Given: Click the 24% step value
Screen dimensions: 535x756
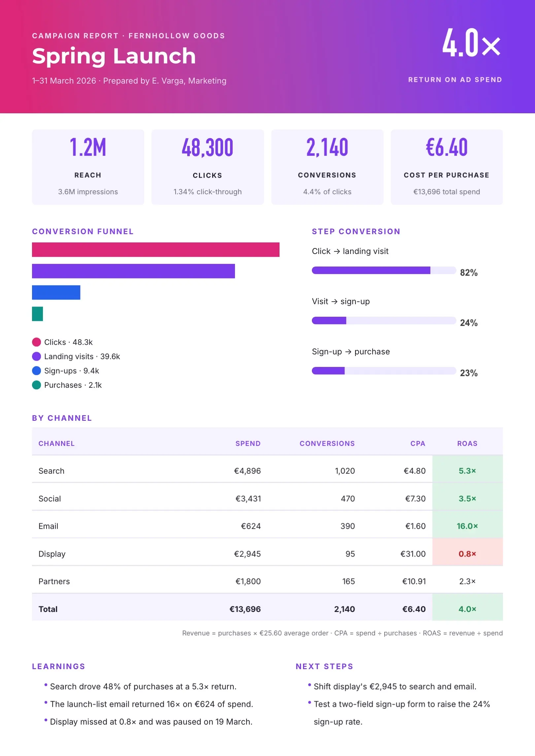Looking at the screenshot, I should [469, 323].
